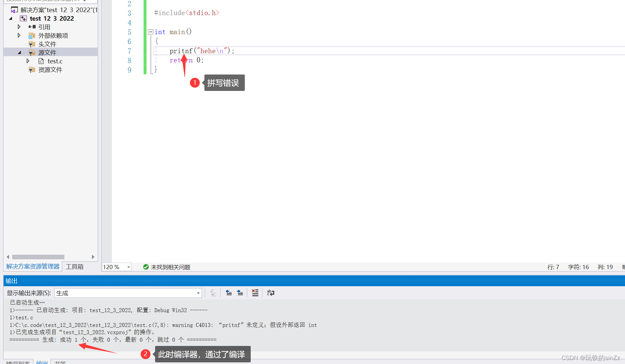The height and width of the screenshot is (364, 625).
Task: Click the 已完成生成项目 vcxproj output line
Action: click(82, 332)
